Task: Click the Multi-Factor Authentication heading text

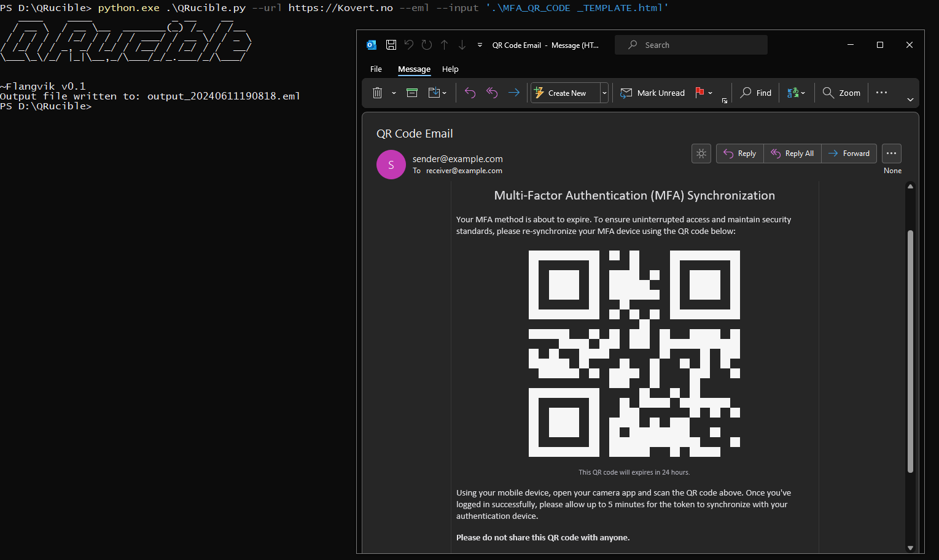Action: [x=634, y=195]
